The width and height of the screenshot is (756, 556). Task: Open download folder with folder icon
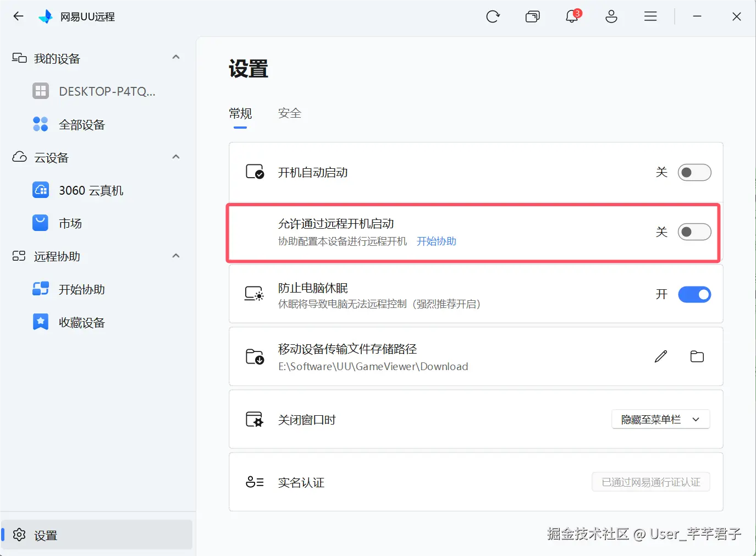697,356
